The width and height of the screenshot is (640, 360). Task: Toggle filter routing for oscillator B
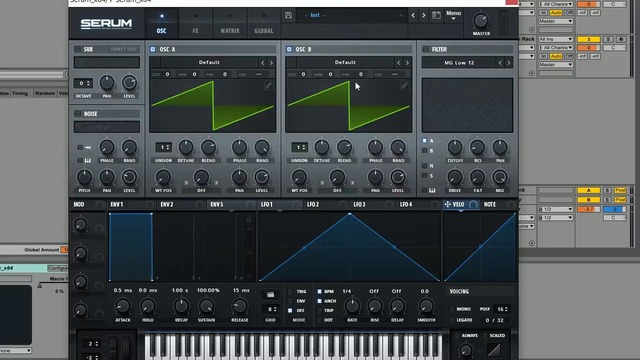point(424,151)
